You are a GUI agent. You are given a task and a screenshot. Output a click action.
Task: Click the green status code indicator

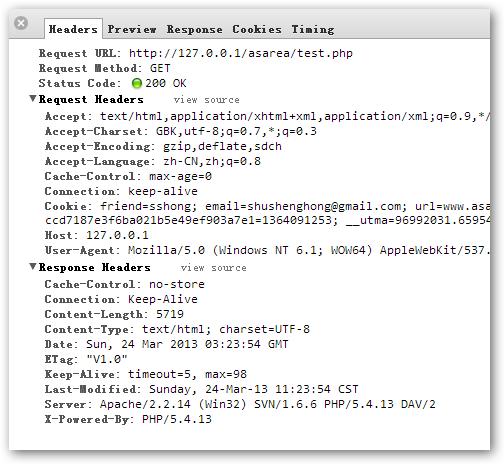click(x=137, y=83)
